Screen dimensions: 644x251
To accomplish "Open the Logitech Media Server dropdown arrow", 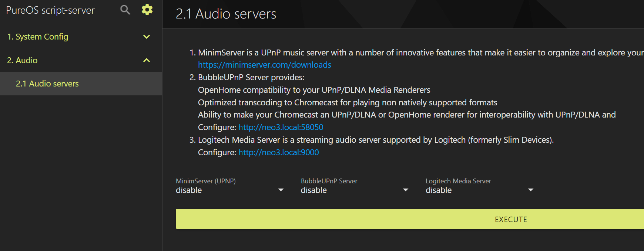I will point(531,190).
